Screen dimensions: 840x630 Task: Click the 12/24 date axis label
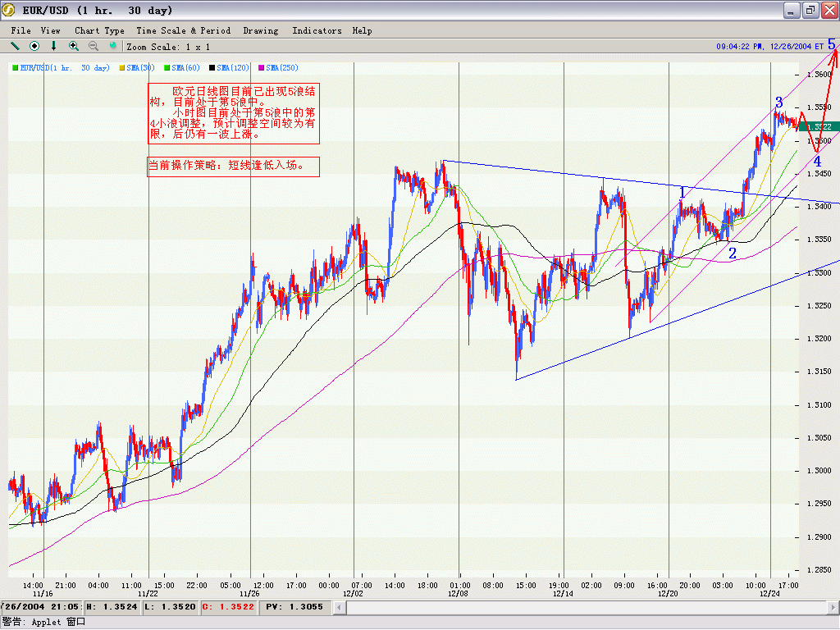(x=769, y=594)
